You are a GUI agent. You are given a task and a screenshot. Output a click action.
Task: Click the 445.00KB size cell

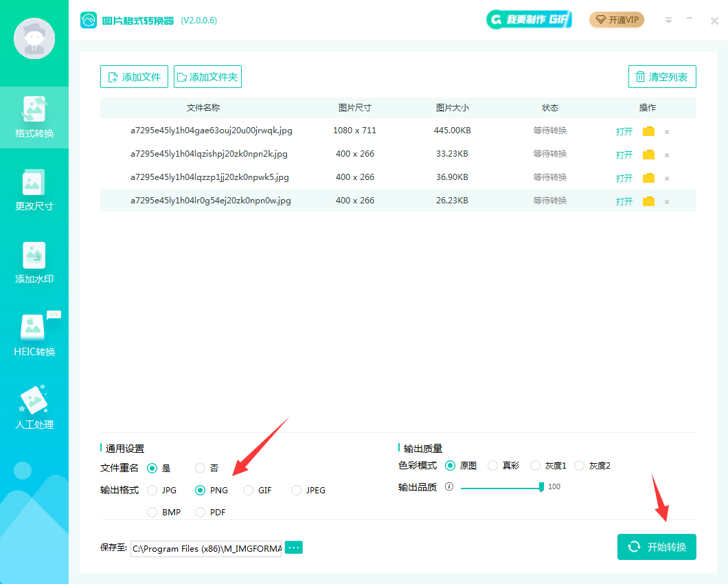452,131
